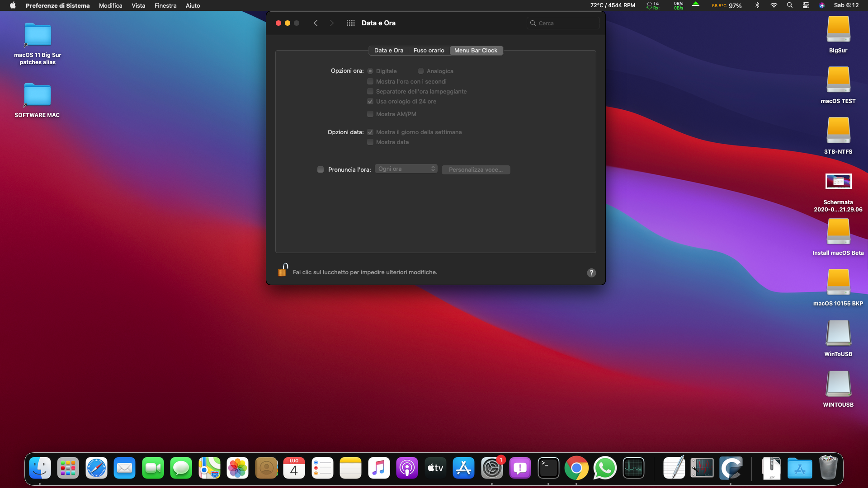
Task: Open Control Center in the menu bar
Action: 806,5
